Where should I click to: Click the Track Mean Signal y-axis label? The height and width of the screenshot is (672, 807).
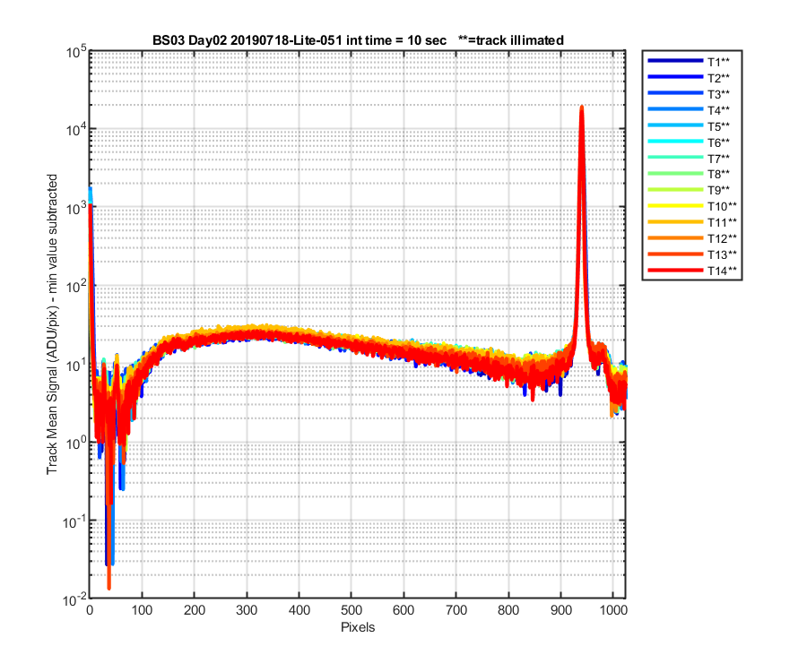click(x=52, y=324)
